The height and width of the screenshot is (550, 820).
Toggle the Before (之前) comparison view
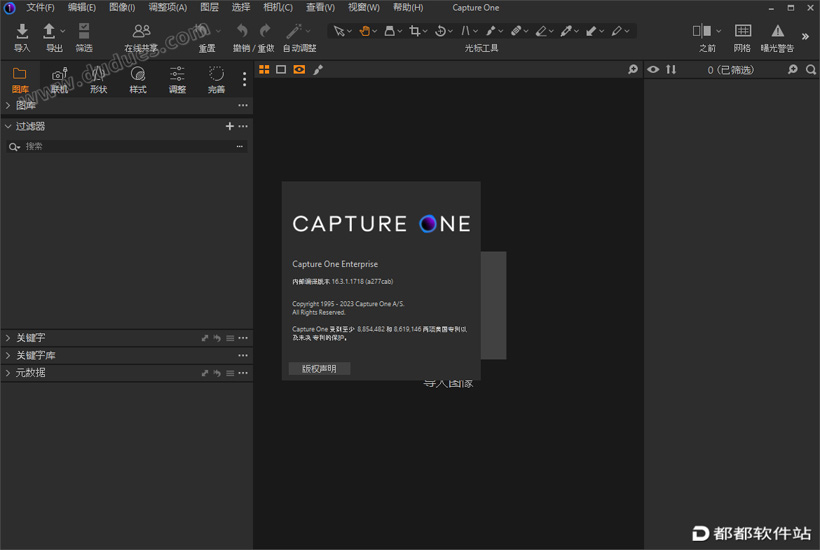tap(702, 31)
